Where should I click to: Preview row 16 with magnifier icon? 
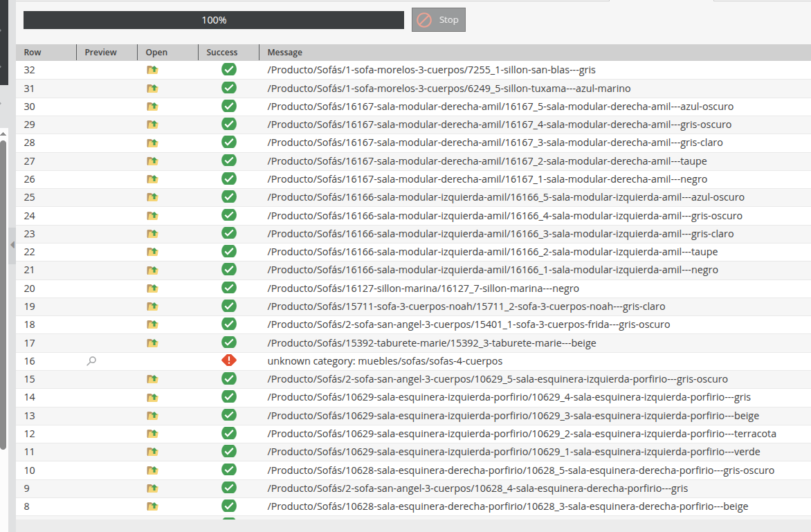point(91,361)
